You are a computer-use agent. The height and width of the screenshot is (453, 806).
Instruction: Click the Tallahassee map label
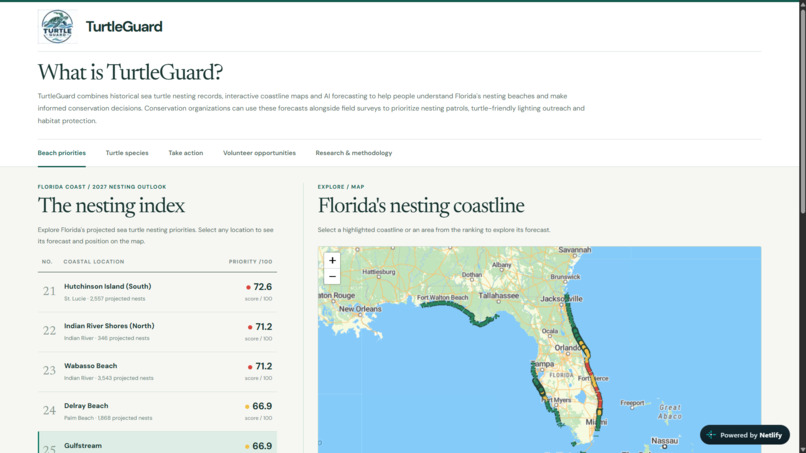499,296
